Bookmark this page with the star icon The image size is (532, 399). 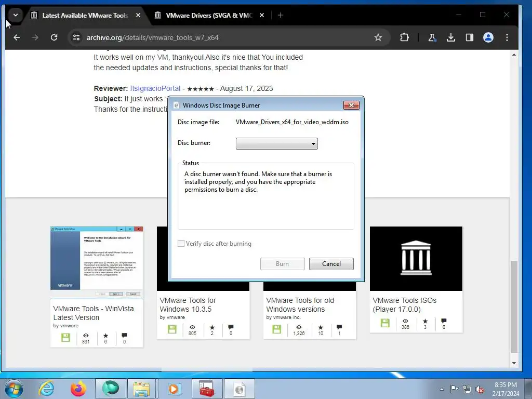tap(378, 37)
